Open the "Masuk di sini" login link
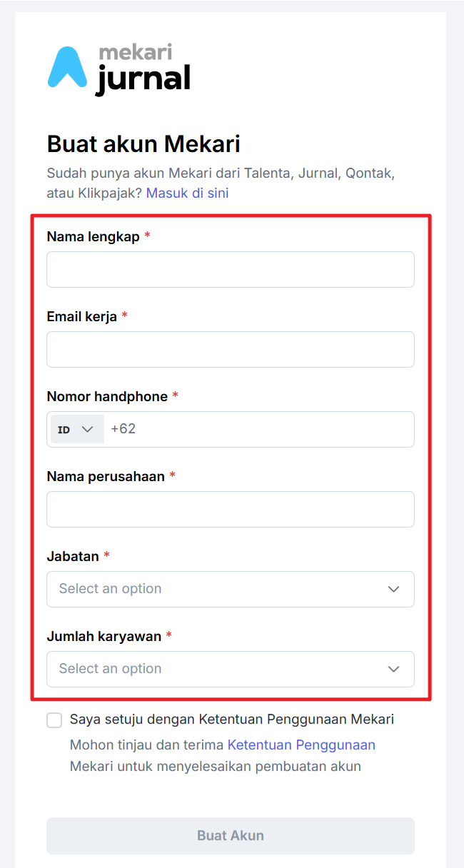Screen dimensions: 464x868 [x=187, y=193]
